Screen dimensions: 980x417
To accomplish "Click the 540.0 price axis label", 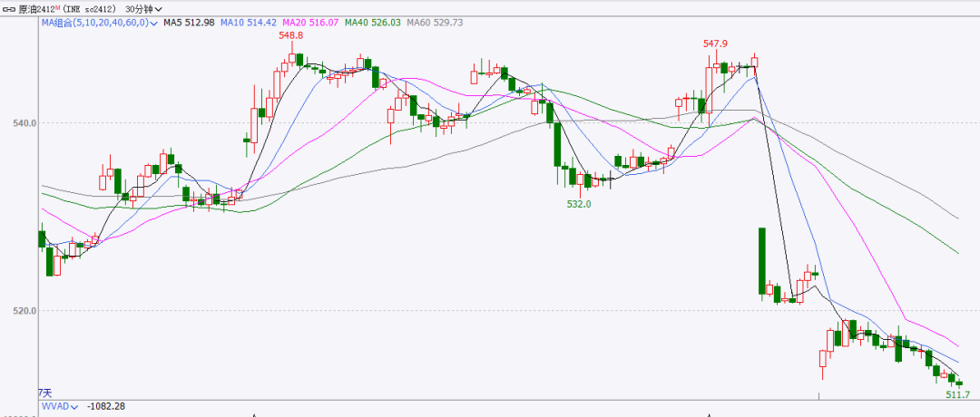I will pos(22,122).
